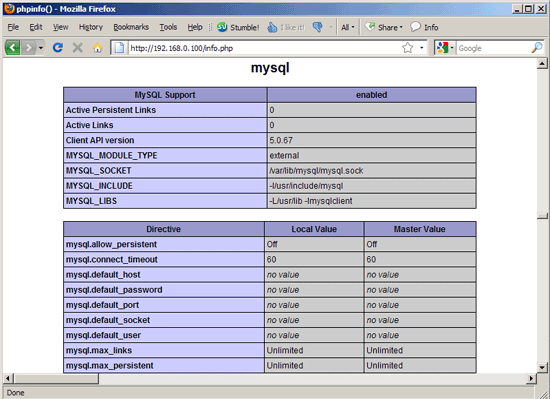550x399 pixels.
Task: Click the vertical scrollbar up arrow
Action: point(542,64)
